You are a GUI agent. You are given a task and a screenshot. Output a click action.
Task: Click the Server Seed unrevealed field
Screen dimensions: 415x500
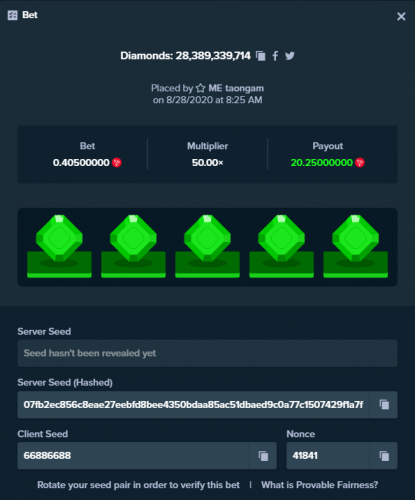tap(207, 353)
